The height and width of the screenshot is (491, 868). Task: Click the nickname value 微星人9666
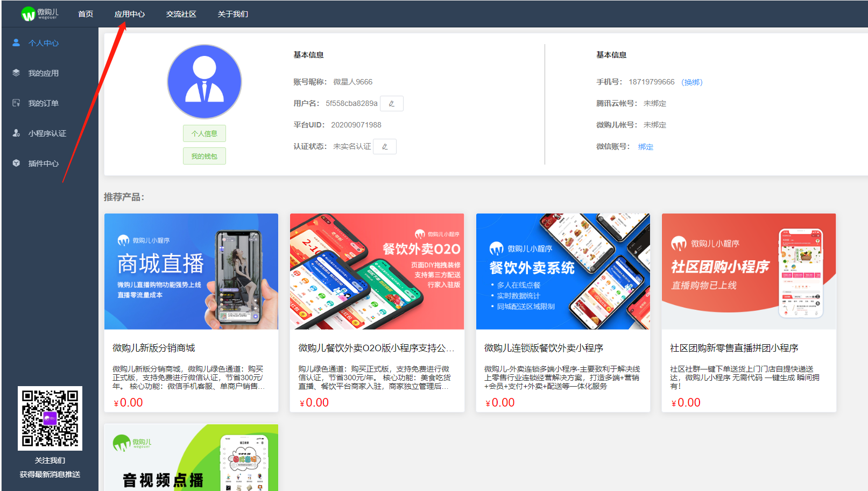click(x=353, y=82)
